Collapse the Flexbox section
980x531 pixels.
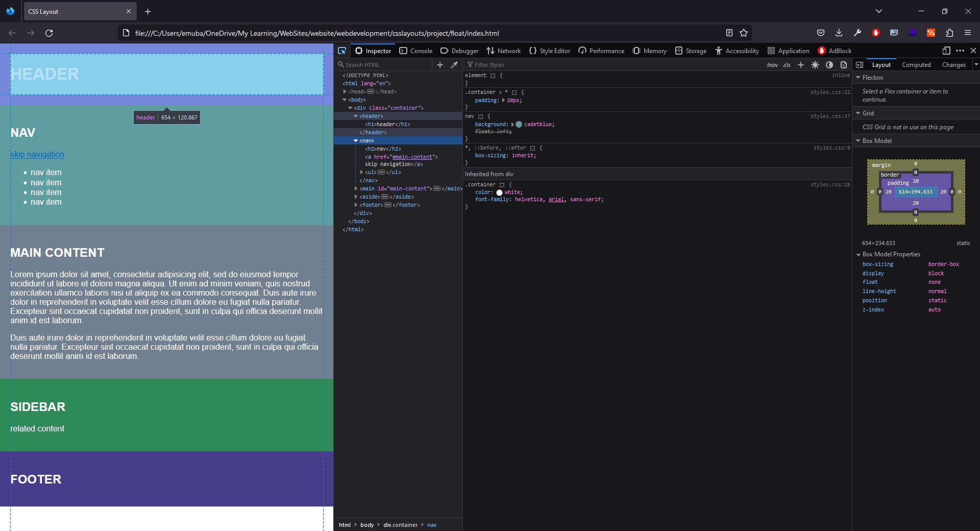(x=858, y=78)
